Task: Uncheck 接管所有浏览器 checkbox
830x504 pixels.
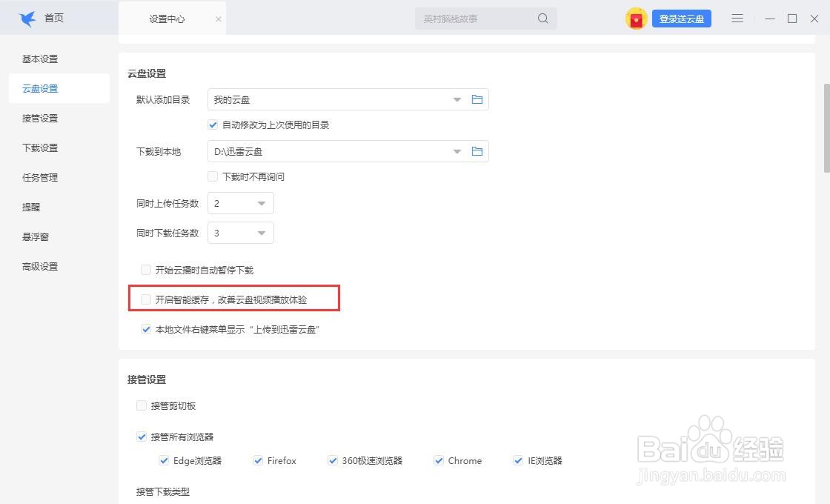Action: (142, 437)
